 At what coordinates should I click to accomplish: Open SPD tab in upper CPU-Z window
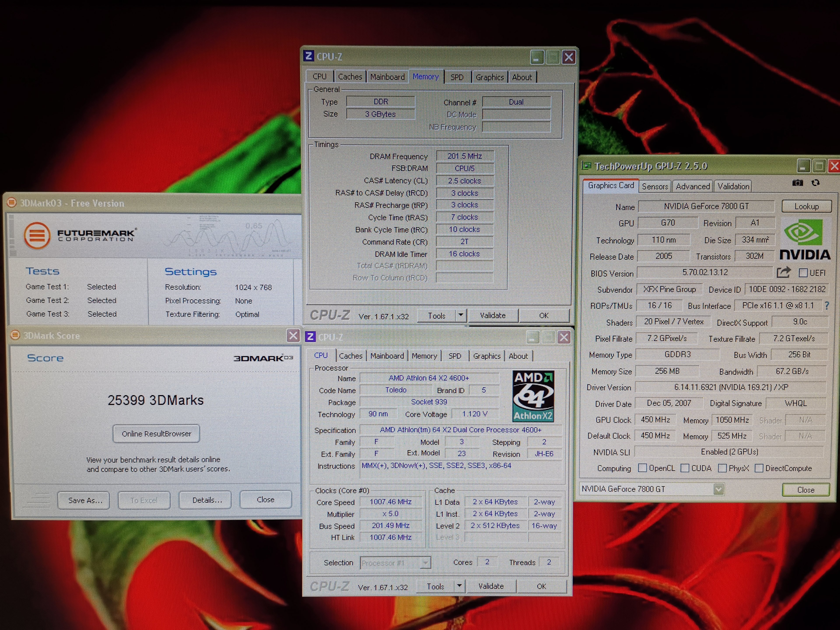tap(457, 77)
